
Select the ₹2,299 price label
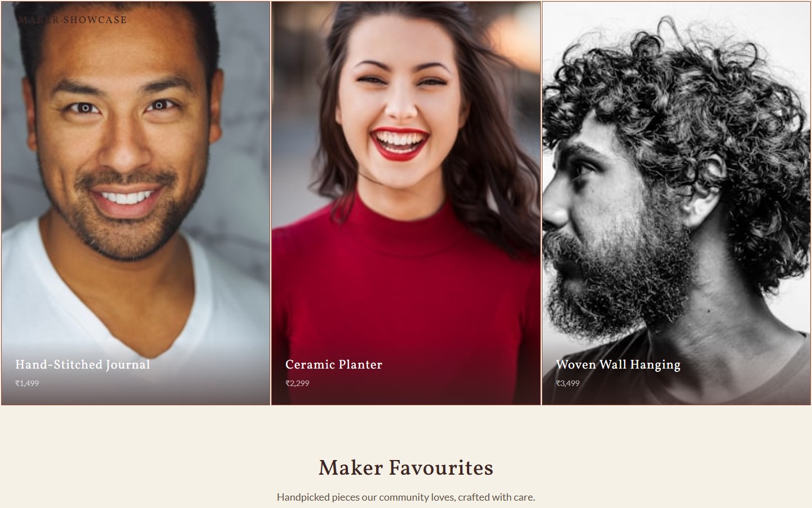[297, 383]
